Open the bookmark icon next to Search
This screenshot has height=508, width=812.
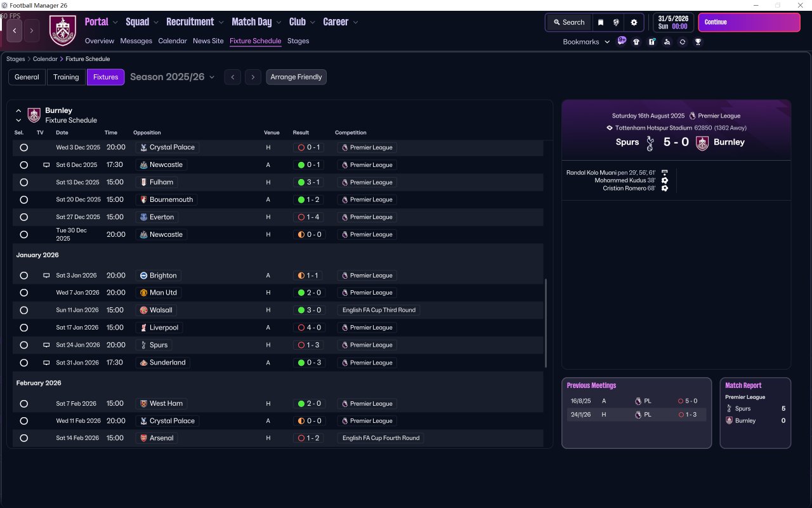click(601, 22)
